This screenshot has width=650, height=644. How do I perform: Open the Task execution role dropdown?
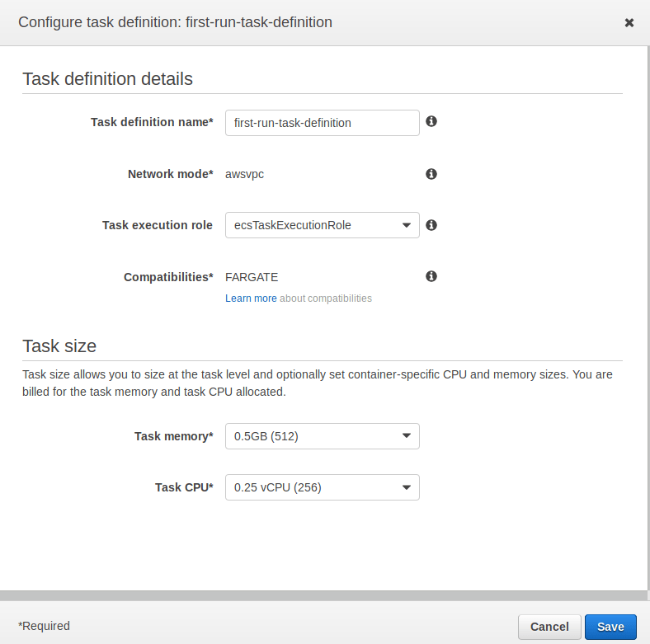click(322, 225)
